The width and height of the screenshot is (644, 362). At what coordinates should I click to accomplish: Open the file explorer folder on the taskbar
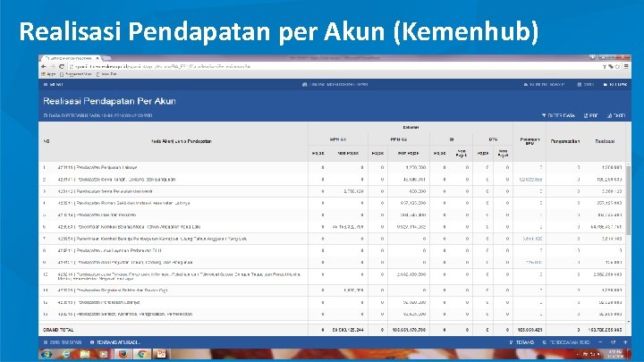pos(85,354)
